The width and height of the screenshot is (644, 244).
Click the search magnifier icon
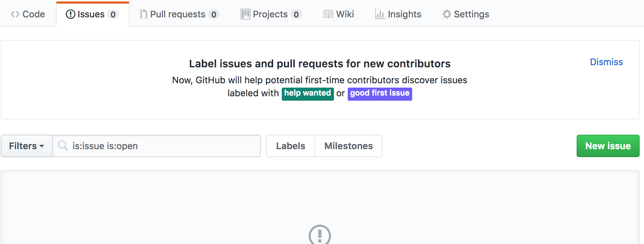pyautogui.click(x=63, y=146)
